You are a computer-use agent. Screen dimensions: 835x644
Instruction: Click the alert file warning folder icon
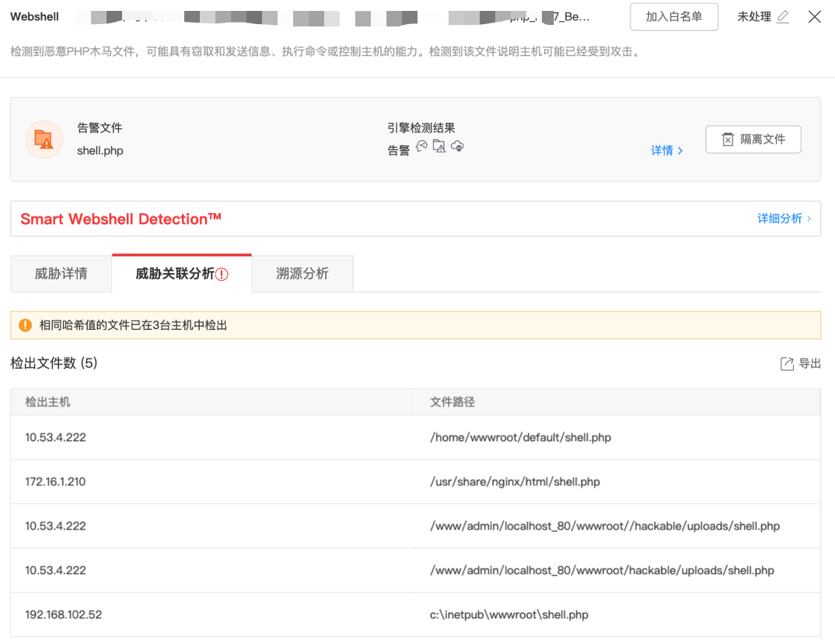pyautogui.click(x=44, y=139)
